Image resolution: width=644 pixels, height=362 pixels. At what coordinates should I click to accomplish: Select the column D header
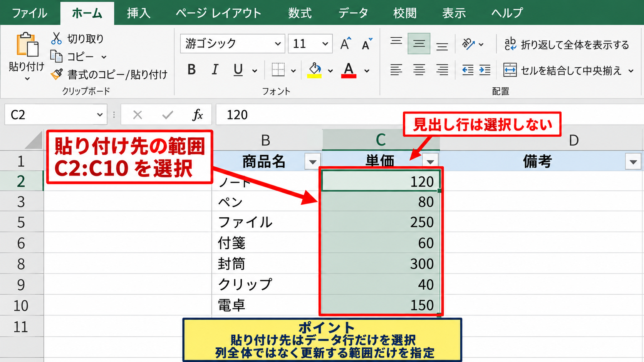click(574, 140)
